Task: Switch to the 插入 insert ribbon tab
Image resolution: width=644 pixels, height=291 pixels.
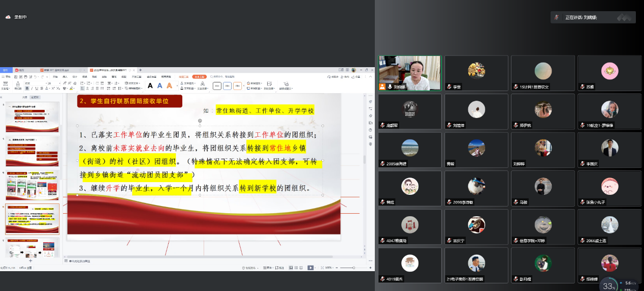Action: tap(65, 77)
